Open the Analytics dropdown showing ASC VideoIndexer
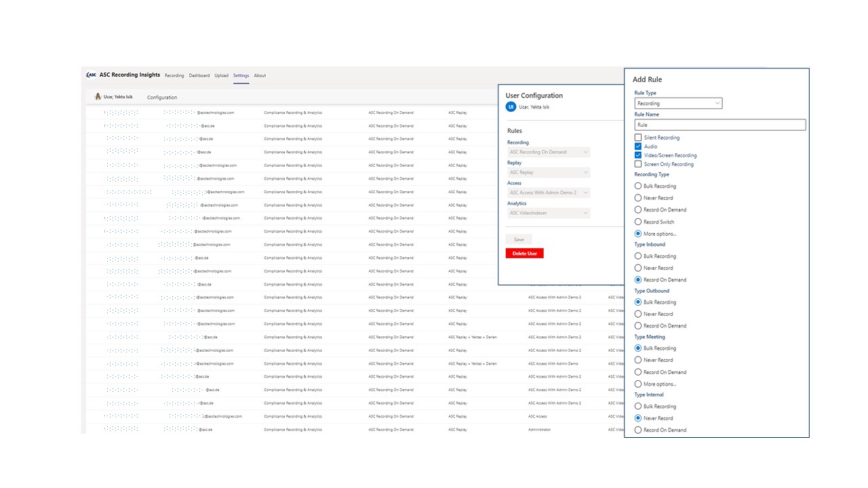868x488 pixels. click(x=549, y=213)
